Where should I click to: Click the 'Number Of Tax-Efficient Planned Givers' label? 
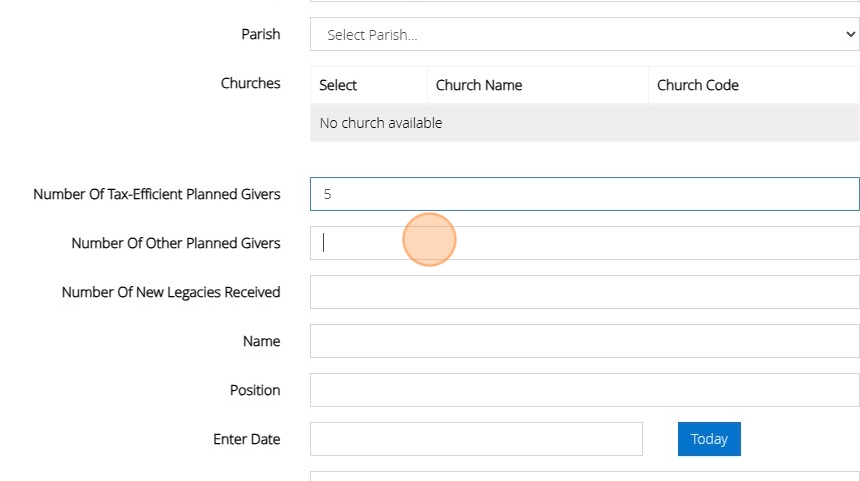tap(156, 194)
